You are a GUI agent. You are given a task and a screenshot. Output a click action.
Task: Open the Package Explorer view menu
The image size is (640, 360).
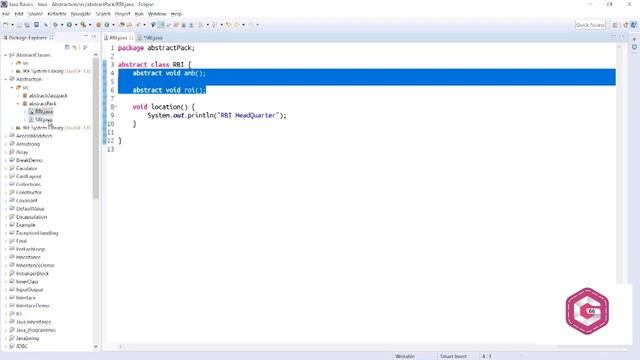[85, 47]
